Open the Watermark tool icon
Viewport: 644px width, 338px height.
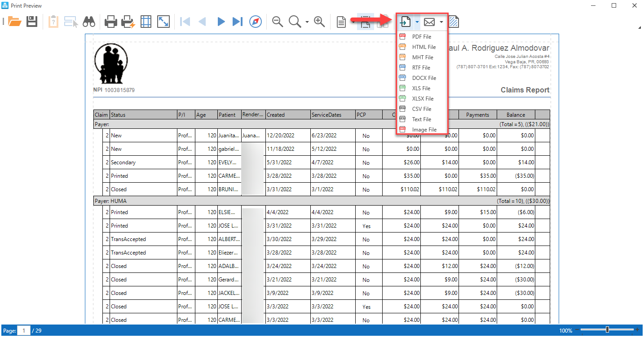(x=454, y=22)
